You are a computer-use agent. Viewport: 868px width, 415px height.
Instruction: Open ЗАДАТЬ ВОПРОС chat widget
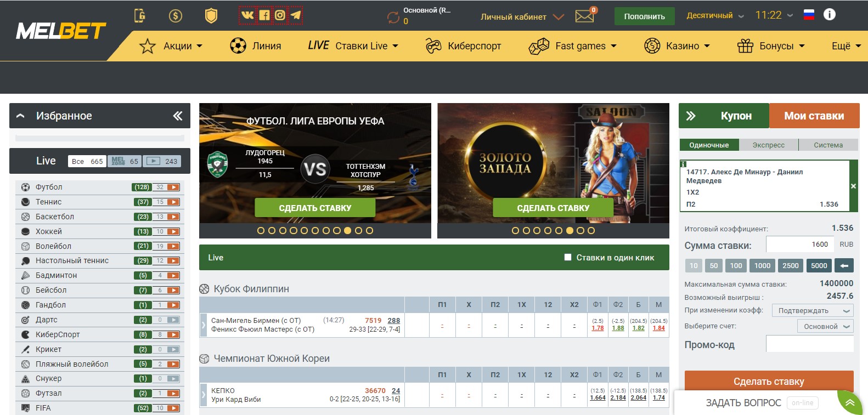[743, 403]
